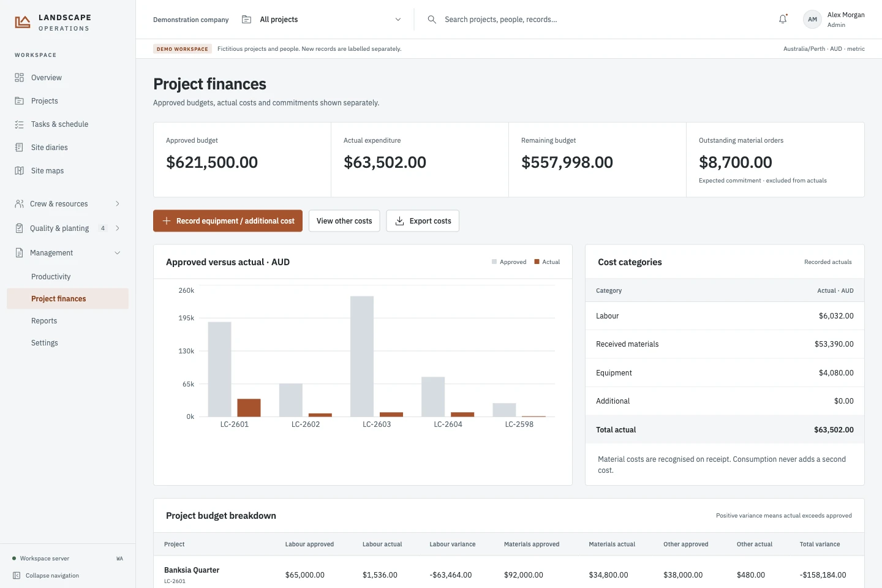Open Site maps page
The height and width of the screenshot is (588, 882).
tap(67, 171)
